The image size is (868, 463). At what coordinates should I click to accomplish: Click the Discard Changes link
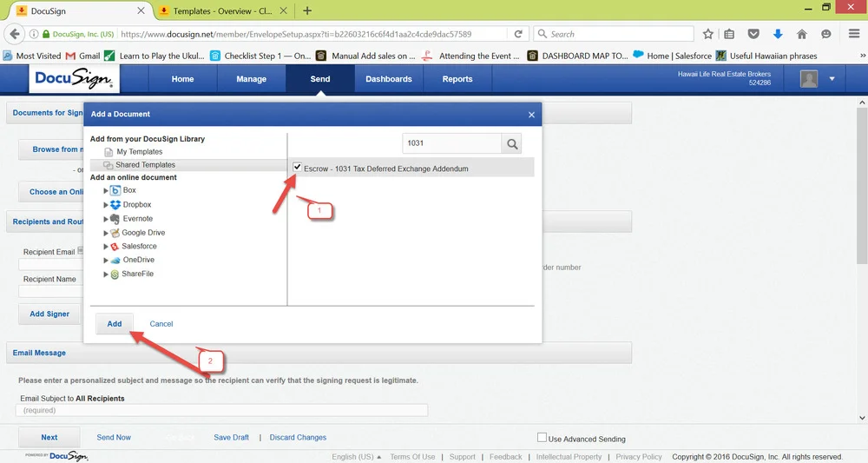(298, 438)
